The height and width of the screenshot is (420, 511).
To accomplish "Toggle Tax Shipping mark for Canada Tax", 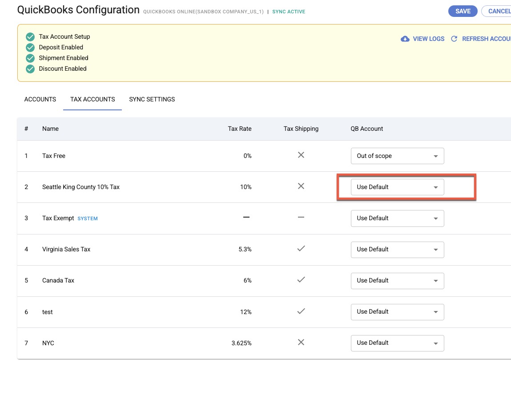I will point(301,280).
